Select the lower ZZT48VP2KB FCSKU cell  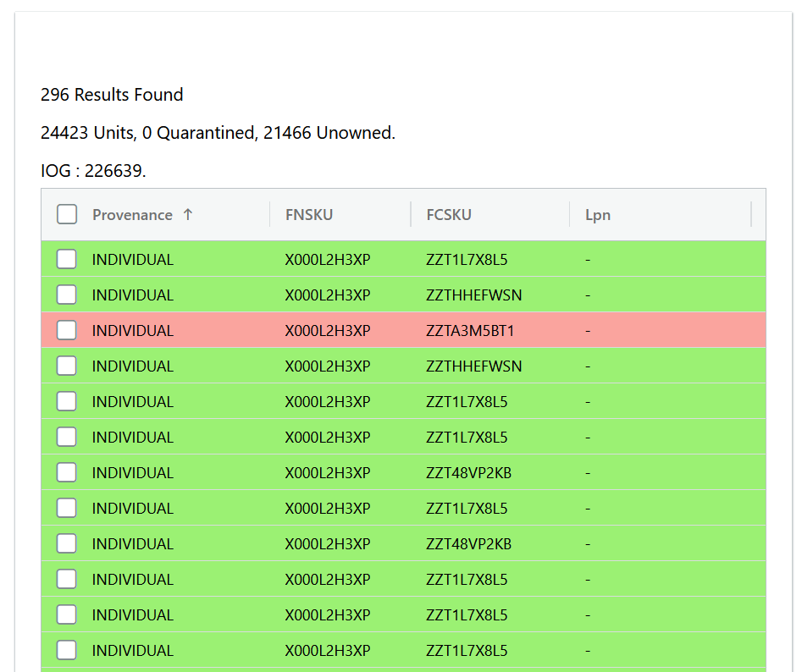(468, 543)
